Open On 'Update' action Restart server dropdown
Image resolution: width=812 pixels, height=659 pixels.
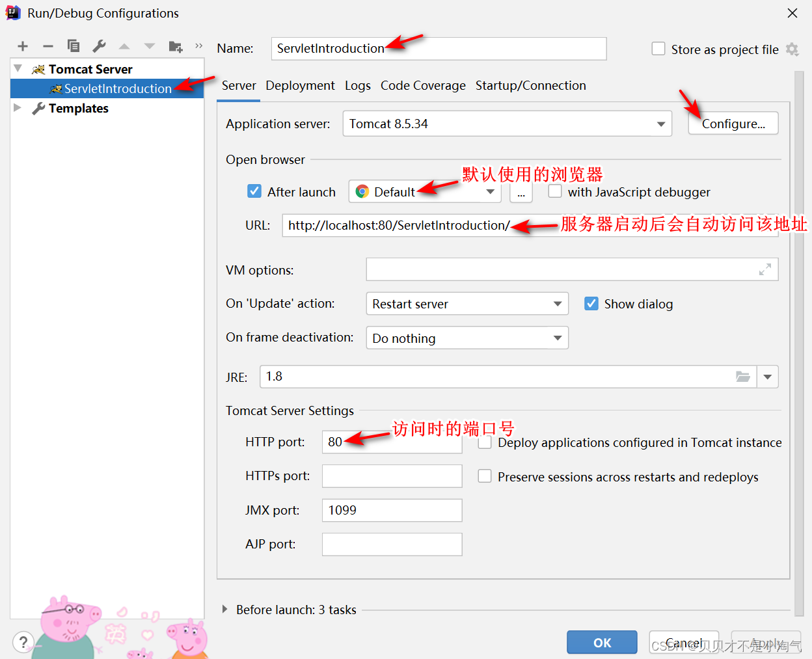[467, 304]
